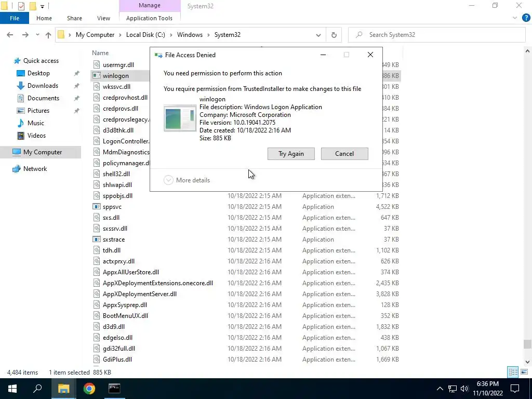Click the Properties quick access icon
The image size is (532, 399).
pos(21,6)
